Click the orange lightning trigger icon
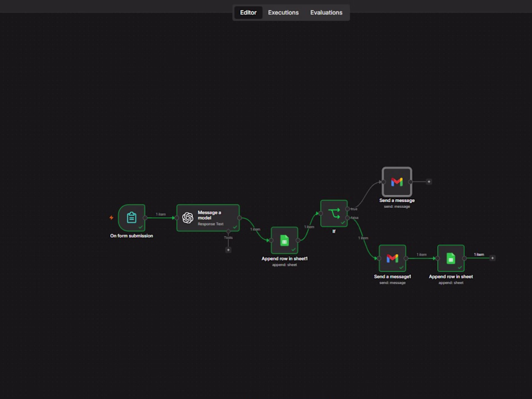 111,218
